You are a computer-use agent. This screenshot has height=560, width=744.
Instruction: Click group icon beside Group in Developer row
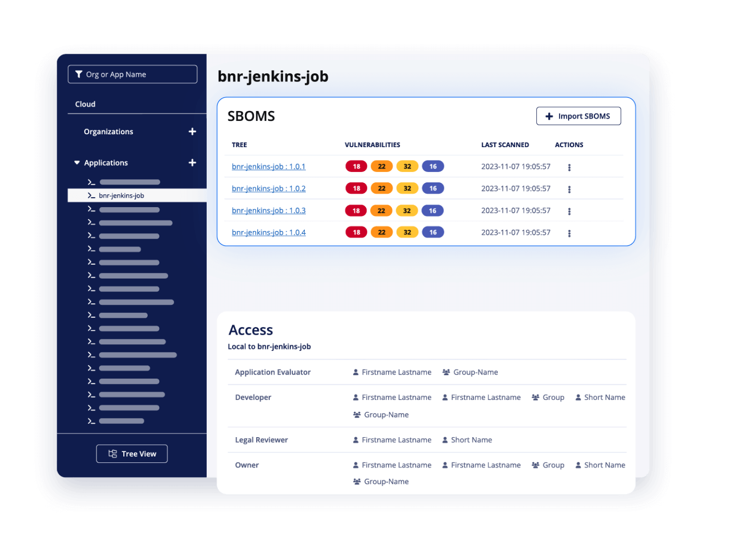pos(535,398)
